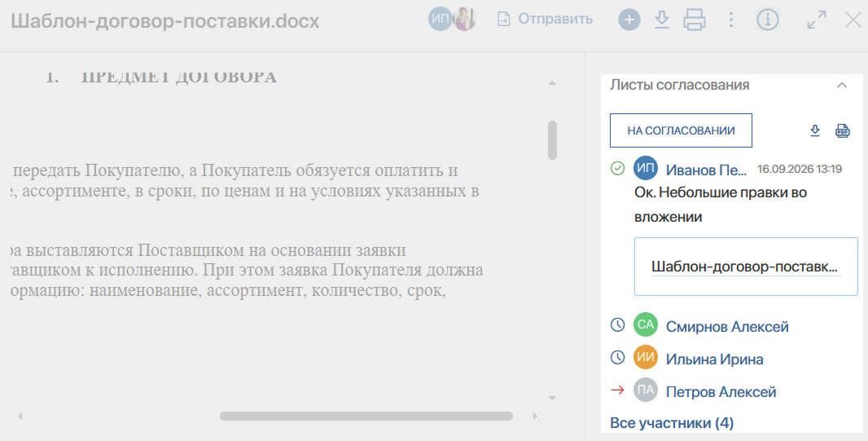Click comment Ок. Небольшие правки во вложении
The width and height of the screenshot is (868, 441).
tap(720, 205)
